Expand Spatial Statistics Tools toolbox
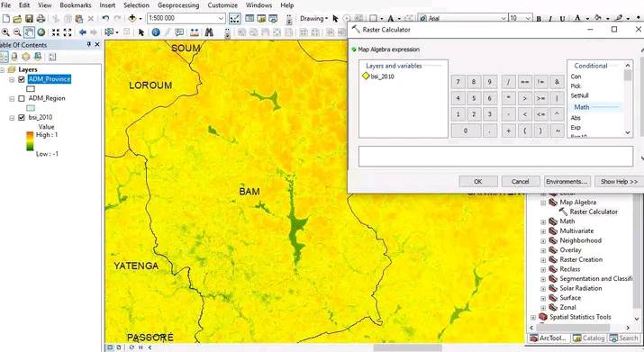The height and width of the screenshot is (352, 644). coord(533,318)
